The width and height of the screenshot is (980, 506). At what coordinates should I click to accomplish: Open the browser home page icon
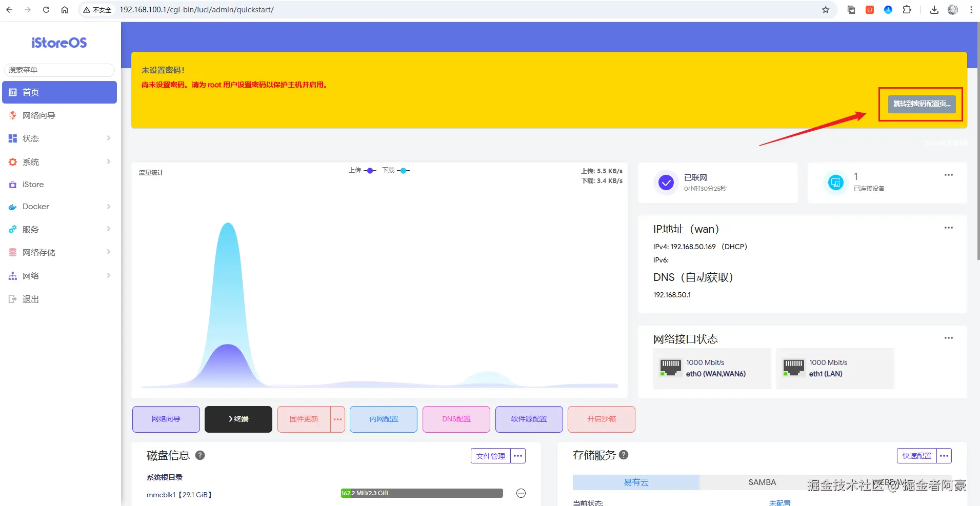click(65, 10)
